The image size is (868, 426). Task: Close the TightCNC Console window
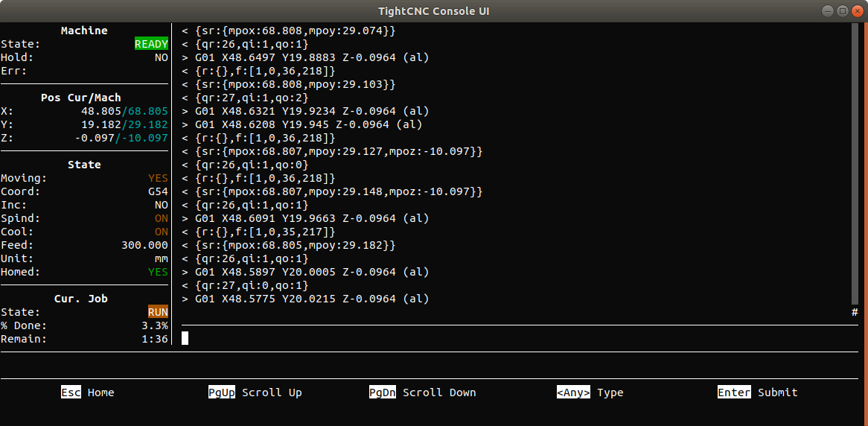click(x=857, y=11)
